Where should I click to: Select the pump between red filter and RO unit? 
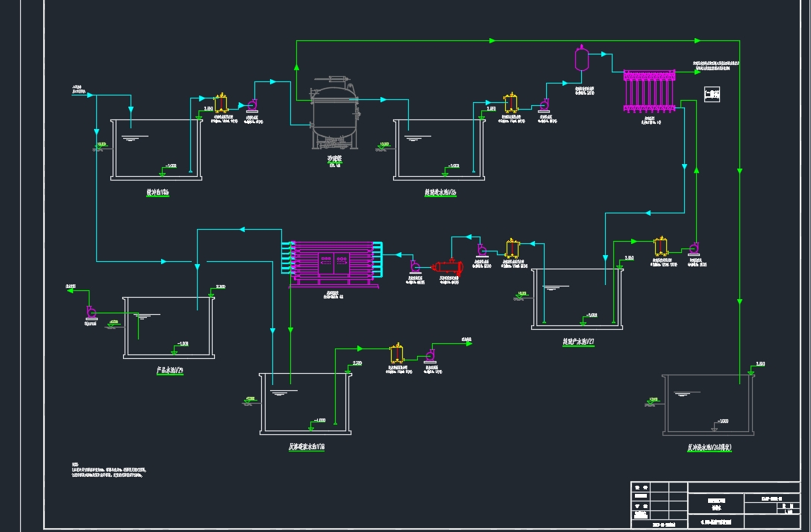pos(415,267)
